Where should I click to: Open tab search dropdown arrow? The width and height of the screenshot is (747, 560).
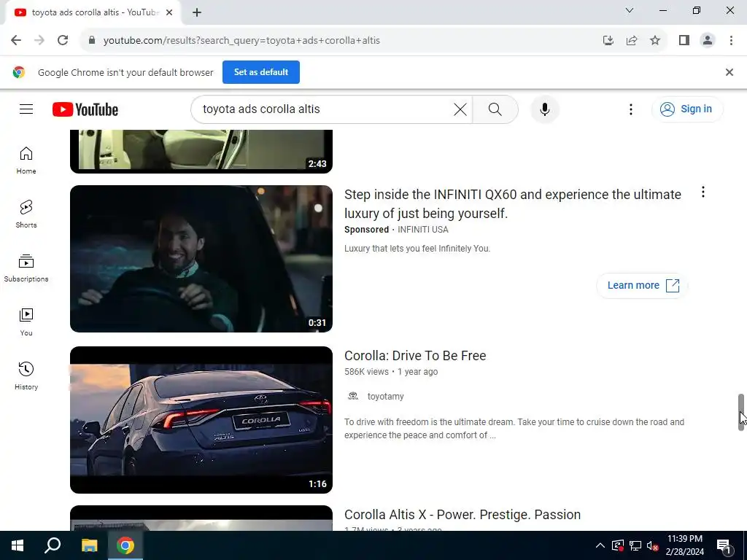629,10
